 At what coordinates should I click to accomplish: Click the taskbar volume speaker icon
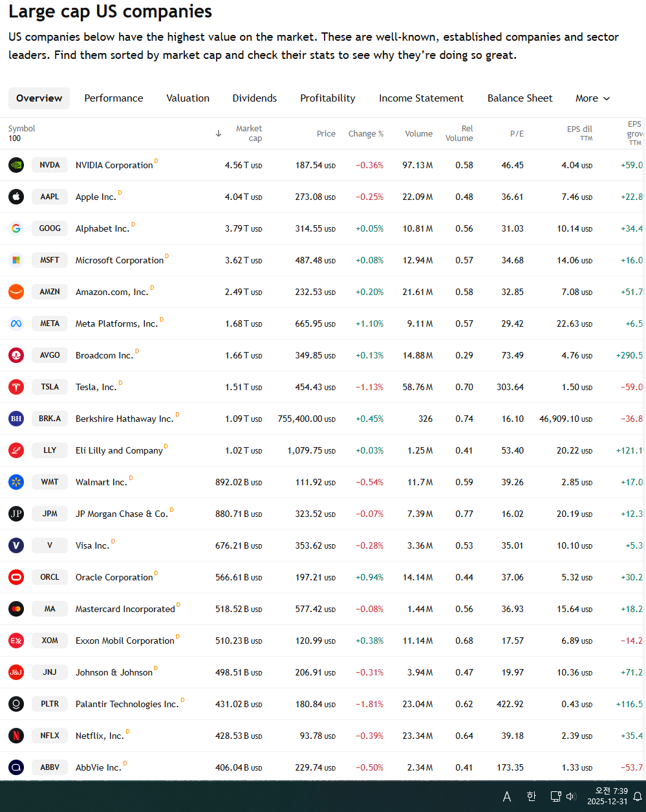pyautogui.click(x=571, y=796)
